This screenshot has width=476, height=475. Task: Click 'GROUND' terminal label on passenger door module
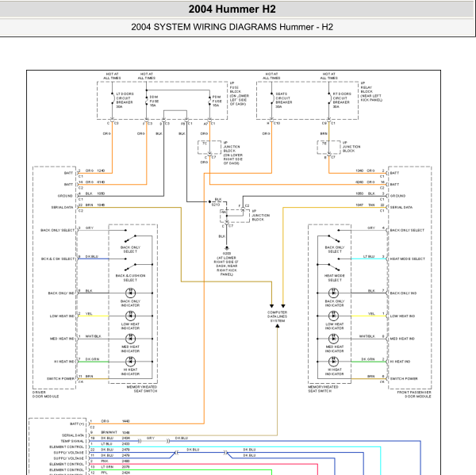[397, 196]
